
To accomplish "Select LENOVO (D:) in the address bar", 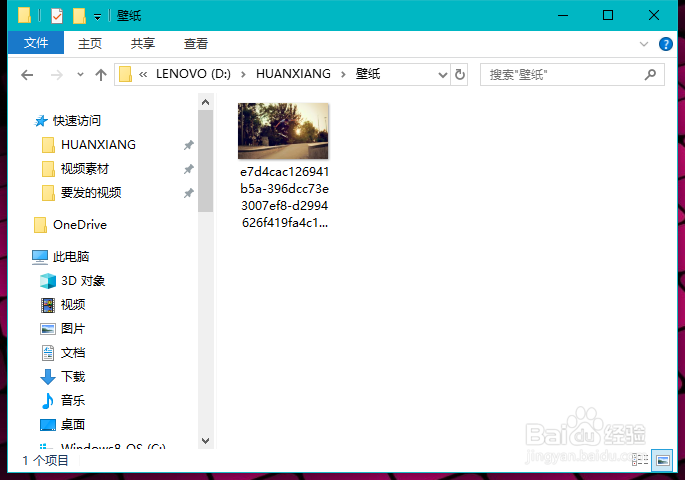I will [x=193, y=74].
